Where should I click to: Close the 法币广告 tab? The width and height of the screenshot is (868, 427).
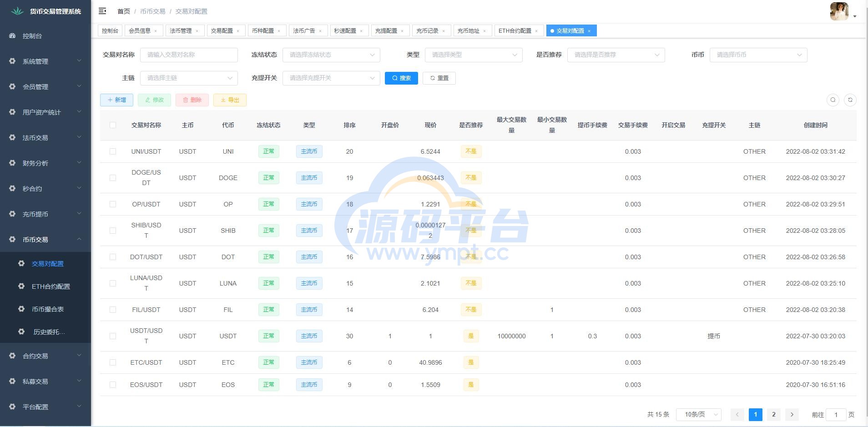coord(320,31)
